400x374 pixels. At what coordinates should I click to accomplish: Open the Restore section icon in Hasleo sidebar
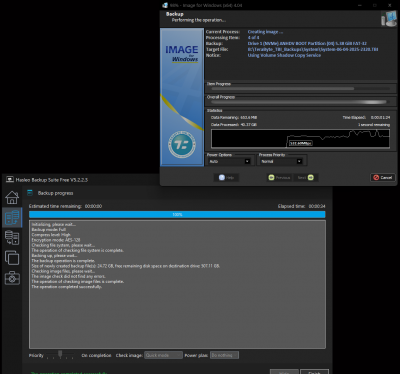point(12,238)
